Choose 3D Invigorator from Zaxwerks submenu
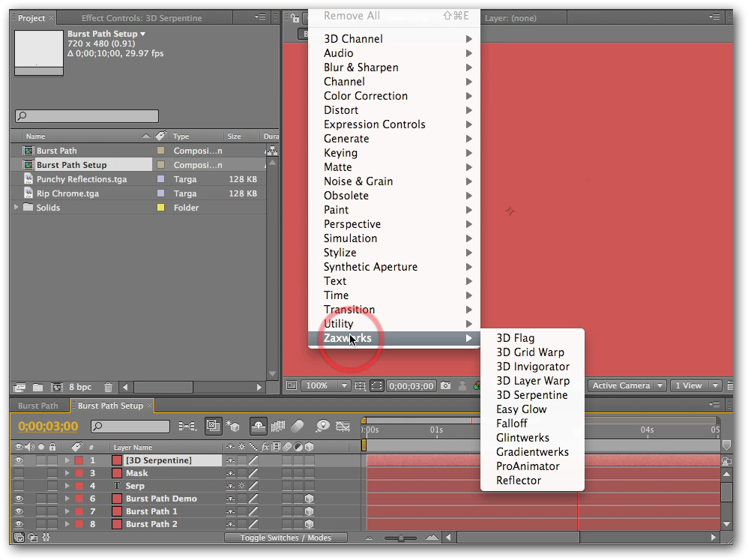Screen dimensions: 748x560 pyautogui.click(x=532, y=367)
